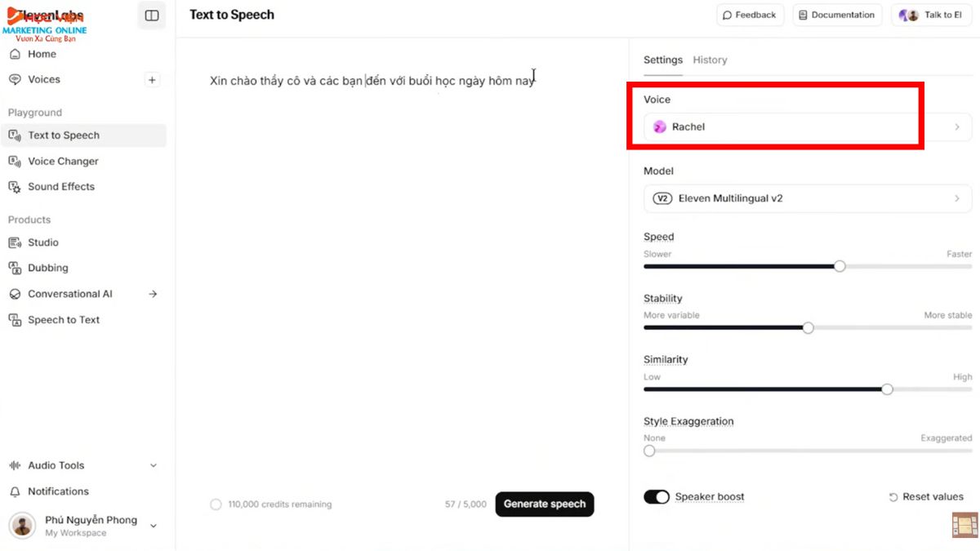The width and height of the screenshot is (980, 551).
Task: Select the Text to Speech tool
Action: (x=65, y=135)
